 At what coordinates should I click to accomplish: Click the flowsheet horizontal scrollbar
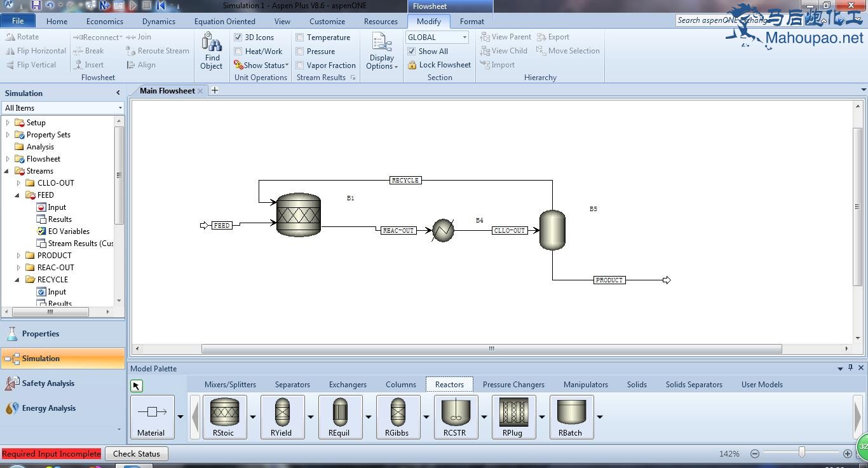tap(491, 348)
